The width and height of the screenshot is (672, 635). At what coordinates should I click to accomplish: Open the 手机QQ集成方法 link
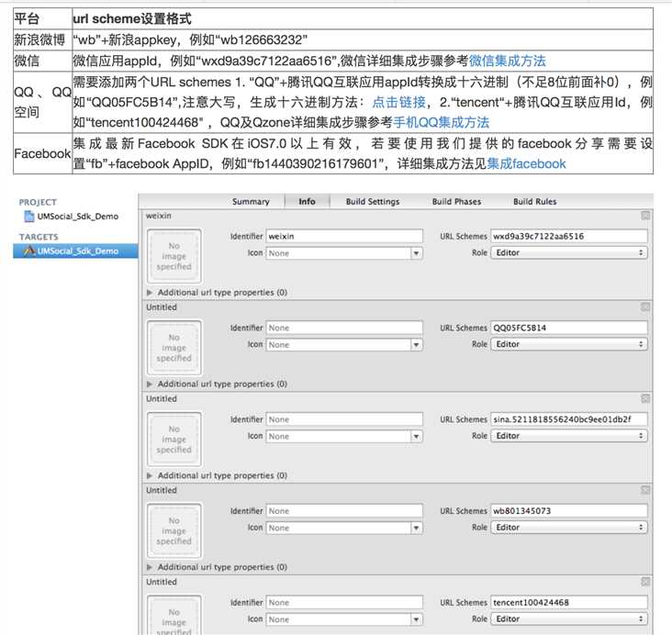pos(441,122)
